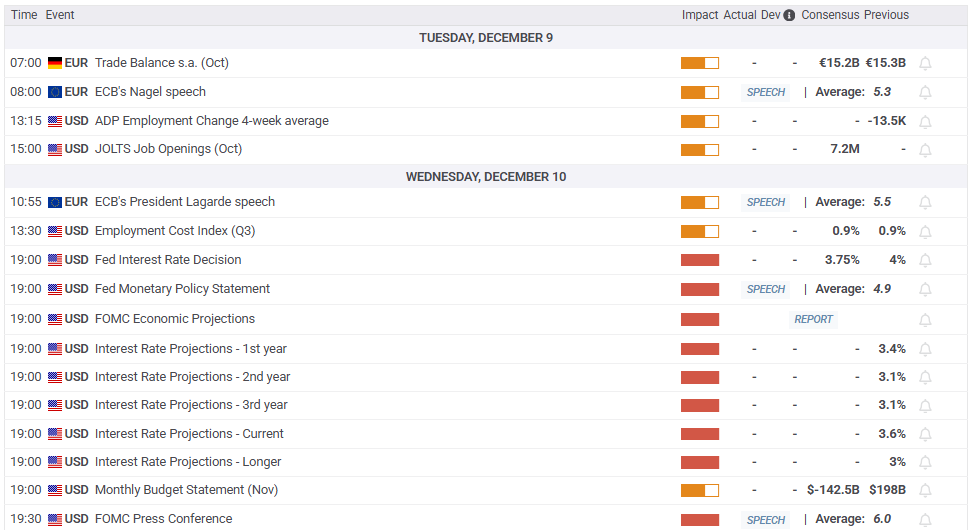The image size is (970, 532).
Task: Open the SPEECH tag for ECB's Nagel
Action: tap(766, 92)
